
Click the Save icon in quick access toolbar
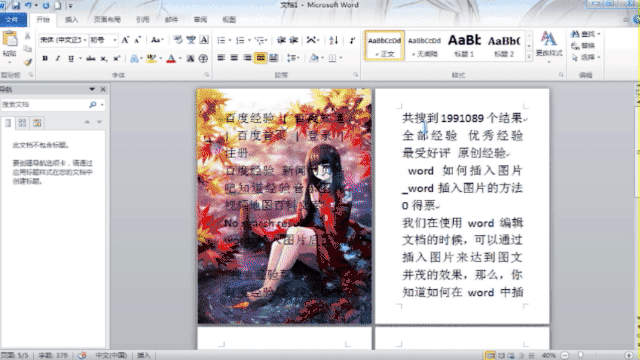tap(16, 5)
